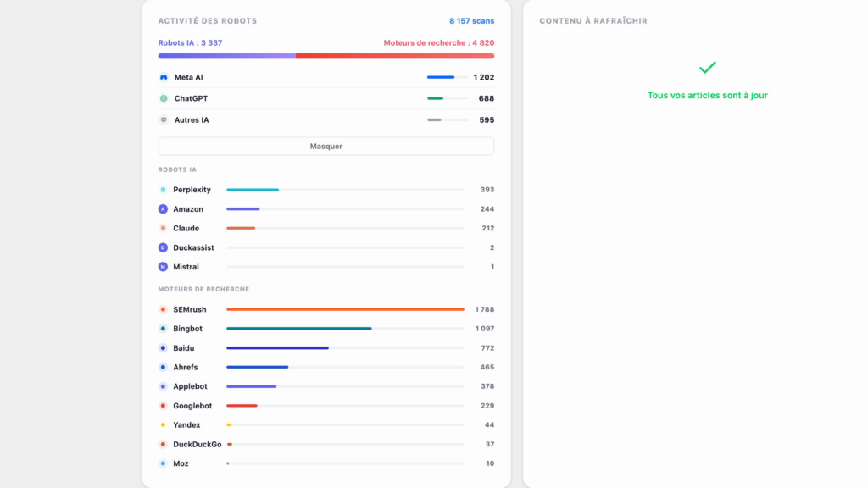
Task: Click the Bingbot progress bar
Action: coord(346,329)
